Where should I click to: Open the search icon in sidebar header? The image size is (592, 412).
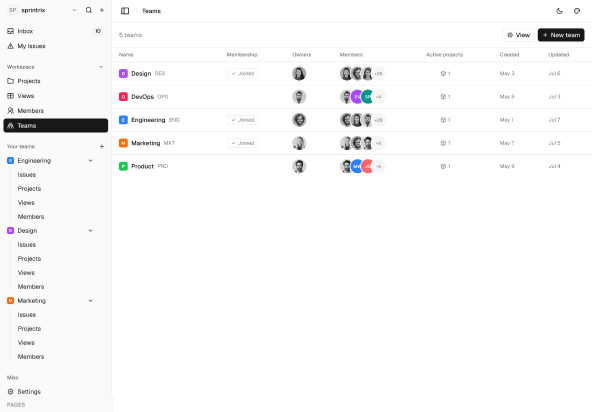tap(89, 10)
